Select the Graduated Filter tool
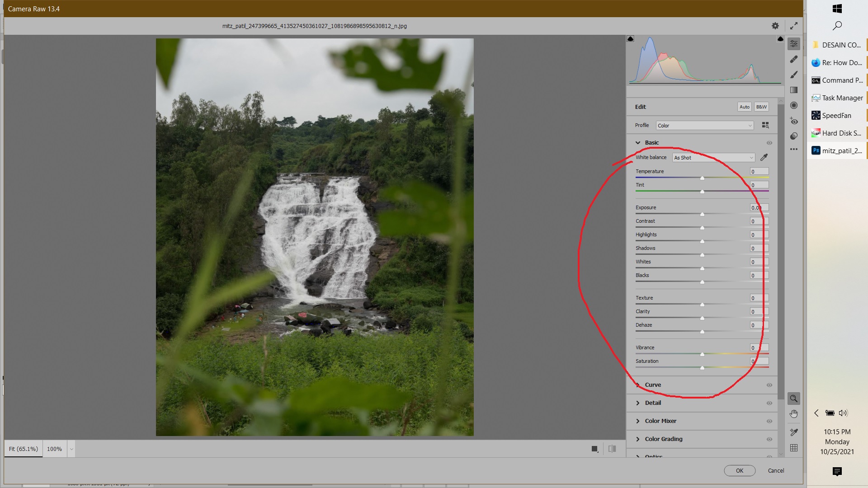Image resolution: width=868 pixels, height=488 pixels. tap(794, 90)
